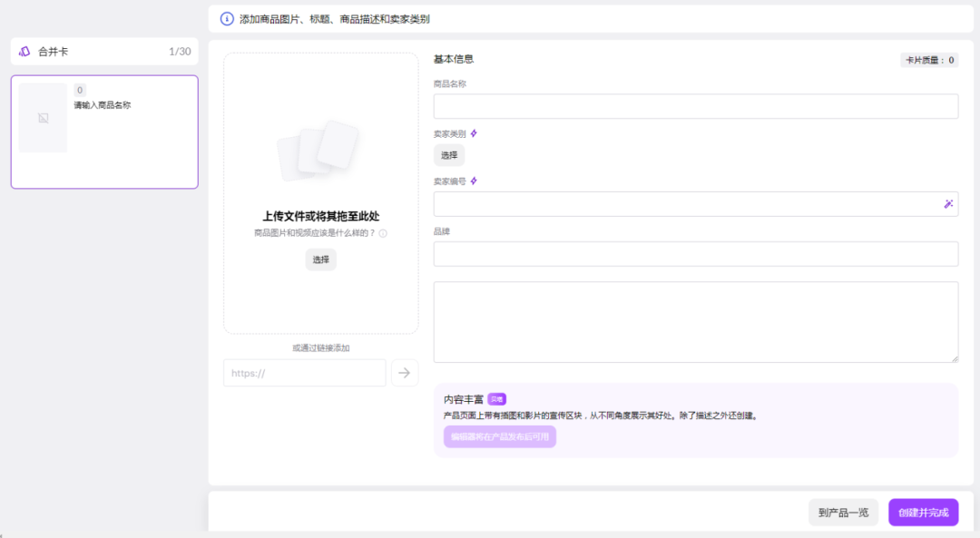Click 选择 to choose a file to upload

pos(320,259)
